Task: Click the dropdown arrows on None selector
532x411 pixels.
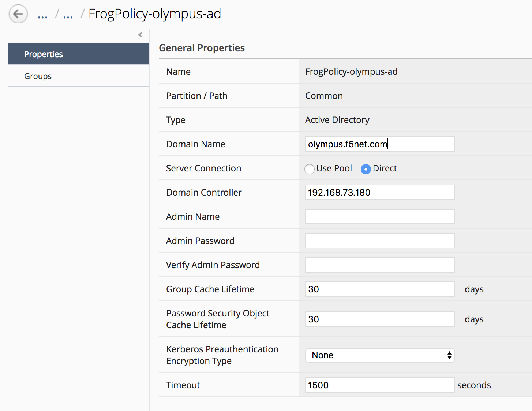Action: coord(449,355)
